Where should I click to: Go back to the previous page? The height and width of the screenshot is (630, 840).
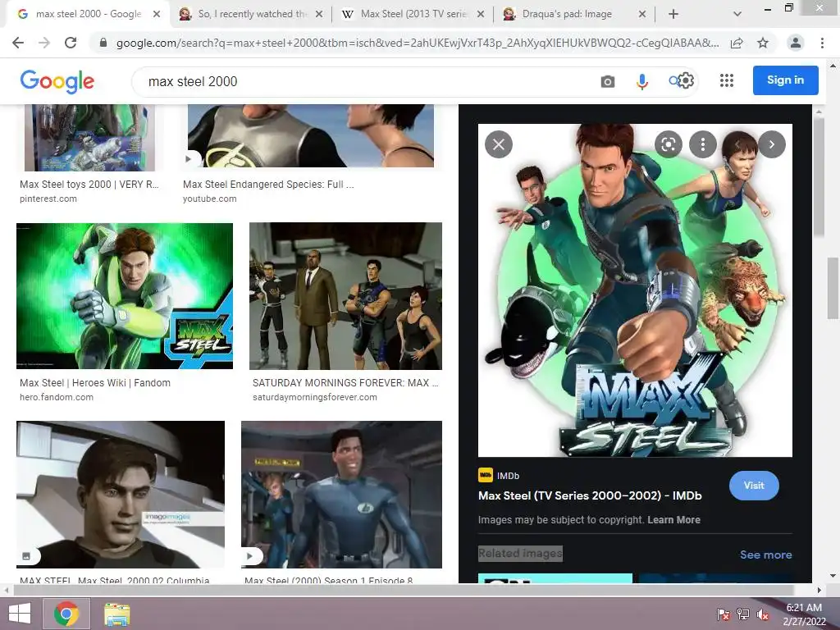[x=18, y=43]
